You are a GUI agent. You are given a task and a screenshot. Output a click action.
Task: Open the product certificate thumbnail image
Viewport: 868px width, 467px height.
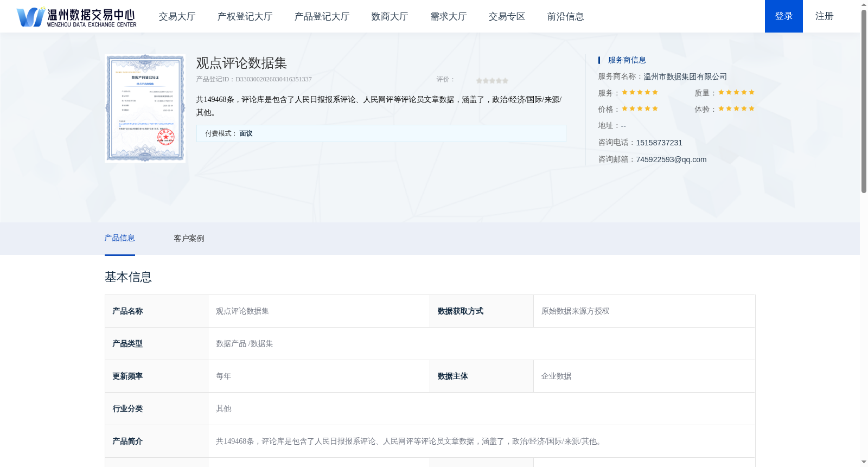coord(145,108)
